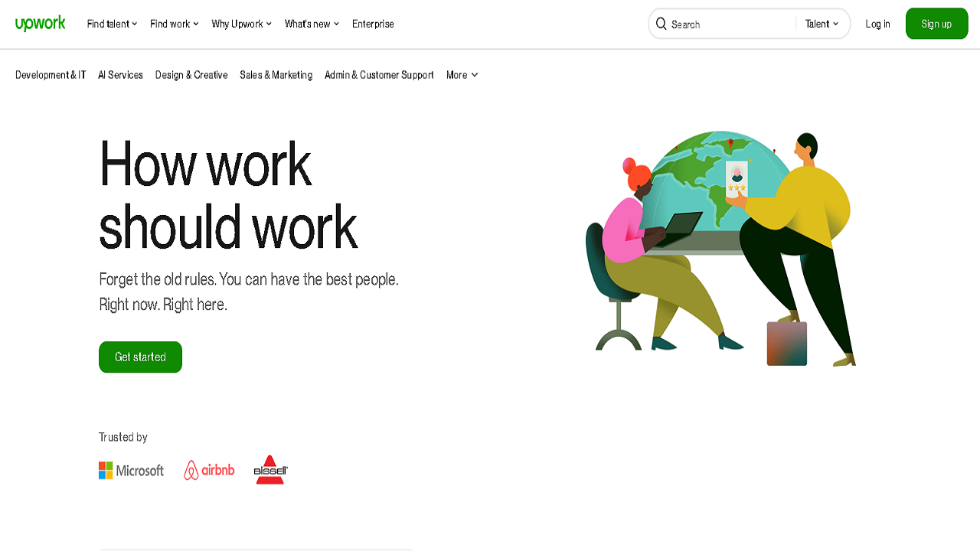
Task: Click the Bissell logo
Action: pos(270,470)
